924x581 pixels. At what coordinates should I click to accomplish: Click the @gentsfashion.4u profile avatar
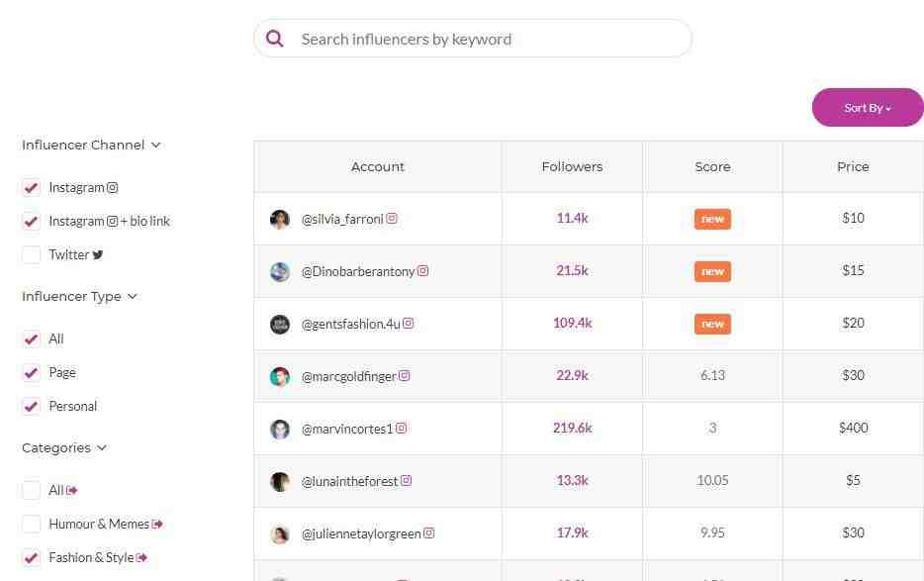(x=280, y=324)
